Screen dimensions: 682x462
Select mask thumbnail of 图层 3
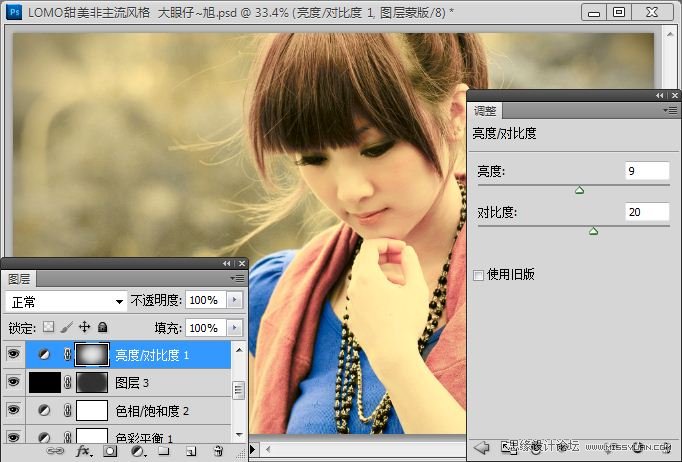(x=92, y=382)
